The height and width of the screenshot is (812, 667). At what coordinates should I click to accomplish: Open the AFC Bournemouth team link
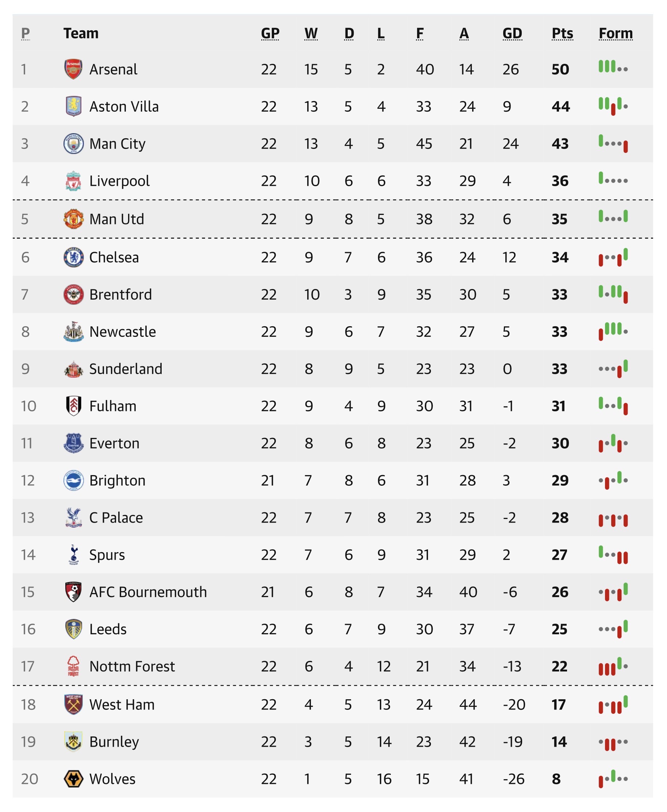coord(148,592)
